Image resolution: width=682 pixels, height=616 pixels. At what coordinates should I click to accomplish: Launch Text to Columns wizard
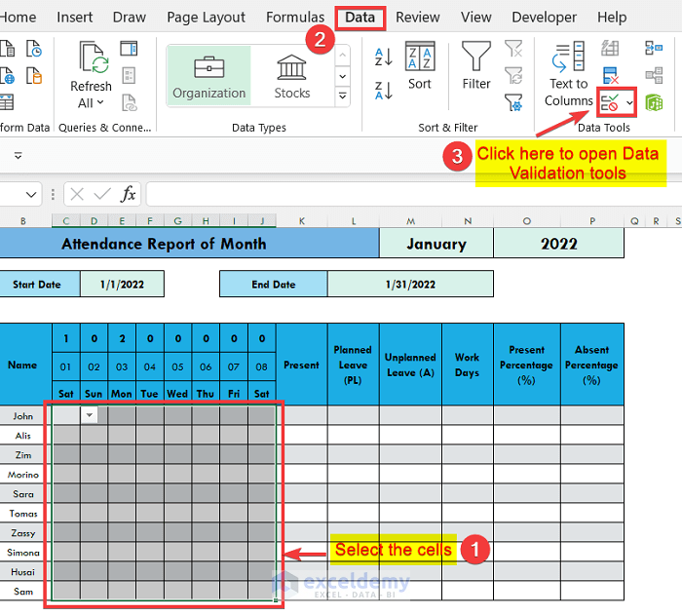(568, 74)
